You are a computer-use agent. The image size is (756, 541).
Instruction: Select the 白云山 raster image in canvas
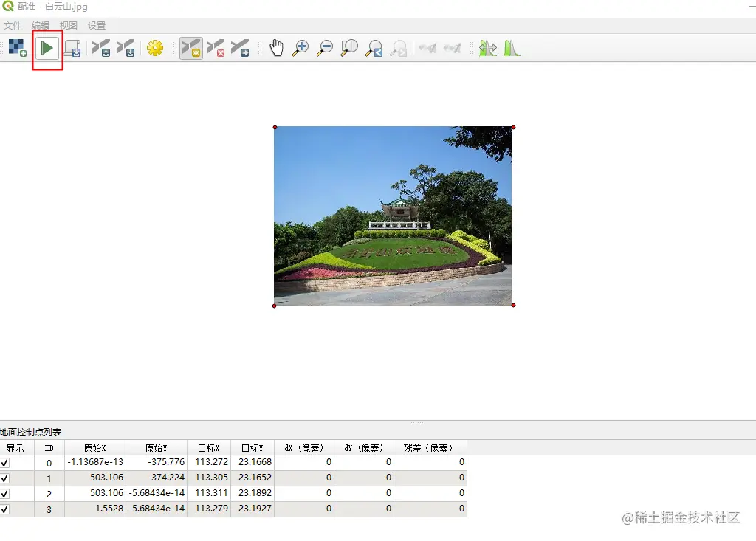(393, 216)
